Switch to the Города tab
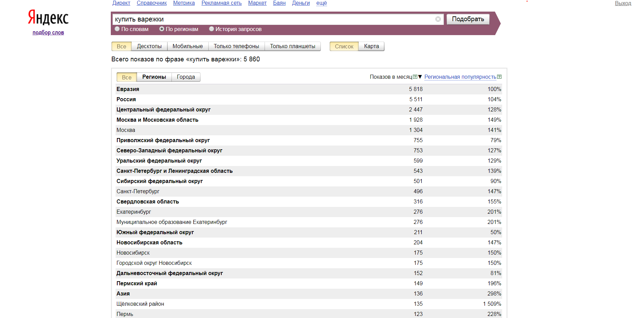The image size is (644, 318). click(186, 77)
